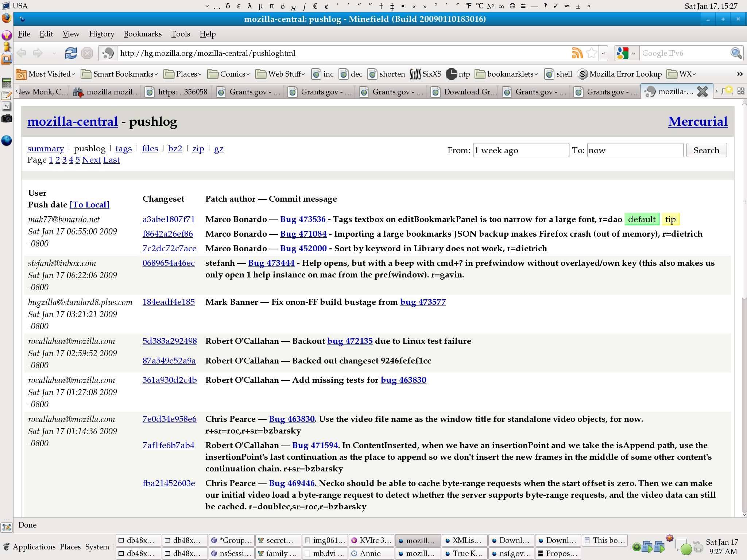
Task: Go to the Next page link
Action: [92, 160]
